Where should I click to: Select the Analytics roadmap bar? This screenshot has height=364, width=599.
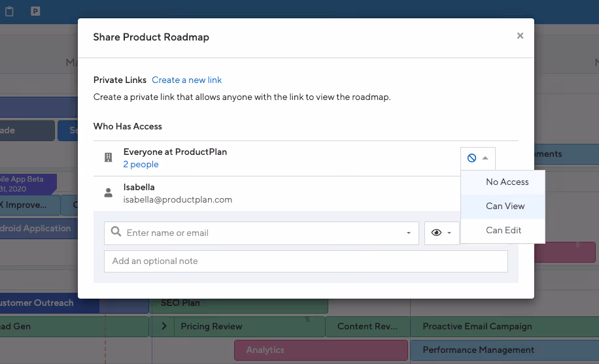point(321,350)
